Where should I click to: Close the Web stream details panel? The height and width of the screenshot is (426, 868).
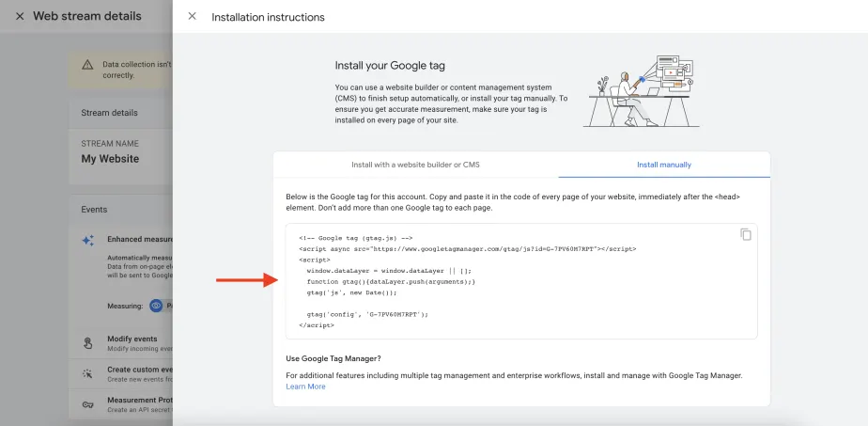tap(20, 17)
